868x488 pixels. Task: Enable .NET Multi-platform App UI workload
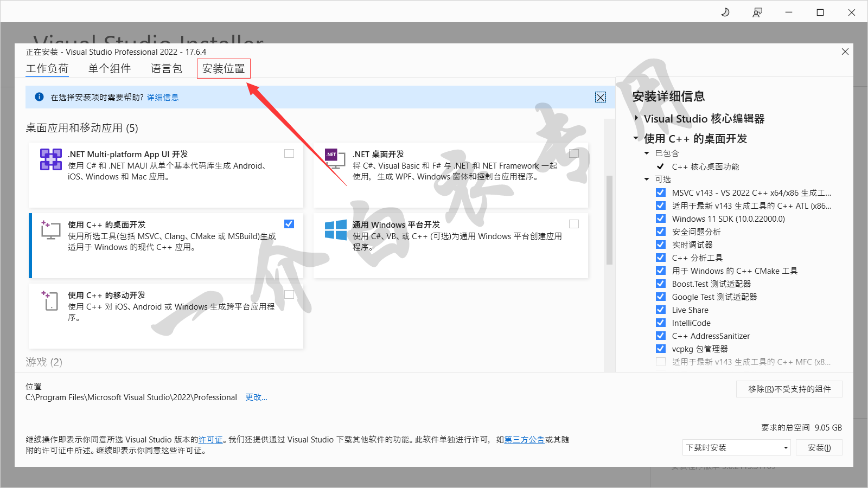[289, 153]
